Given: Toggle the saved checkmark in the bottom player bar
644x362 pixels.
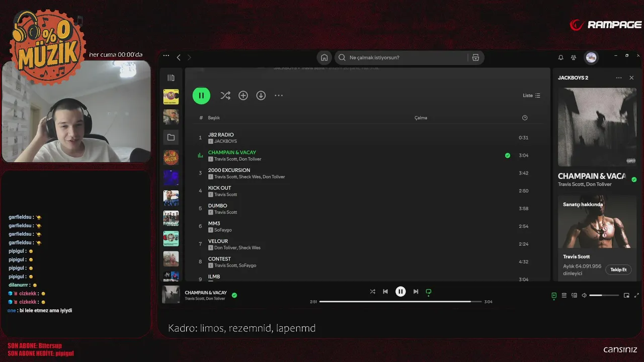Looking at the screenshot, I should 234,295.
